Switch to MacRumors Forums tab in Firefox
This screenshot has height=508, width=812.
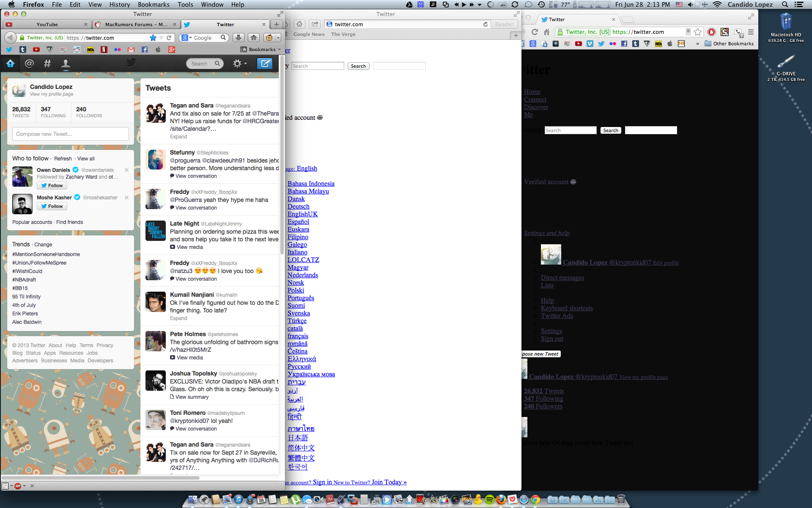136,25
